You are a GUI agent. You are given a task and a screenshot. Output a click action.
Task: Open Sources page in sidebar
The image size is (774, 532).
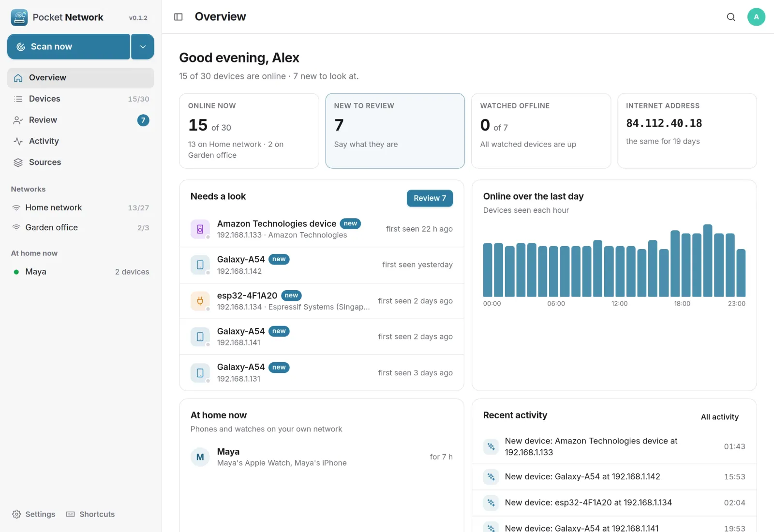[x=81, y=163]
